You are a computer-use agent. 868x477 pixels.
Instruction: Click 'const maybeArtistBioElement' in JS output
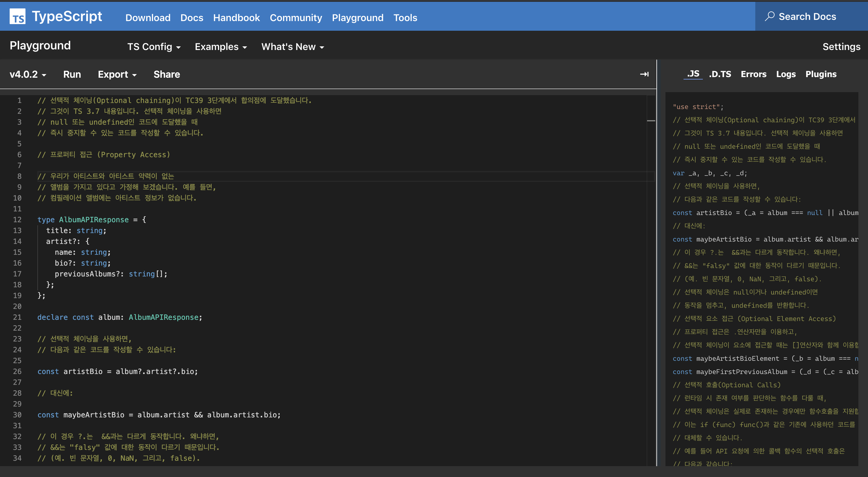(x=726, y=359)
